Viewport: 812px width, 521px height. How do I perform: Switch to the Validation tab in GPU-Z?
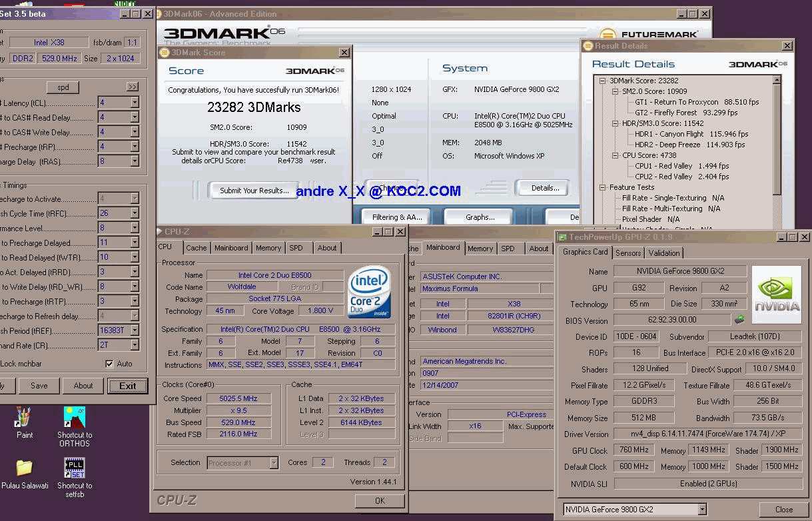664,253
